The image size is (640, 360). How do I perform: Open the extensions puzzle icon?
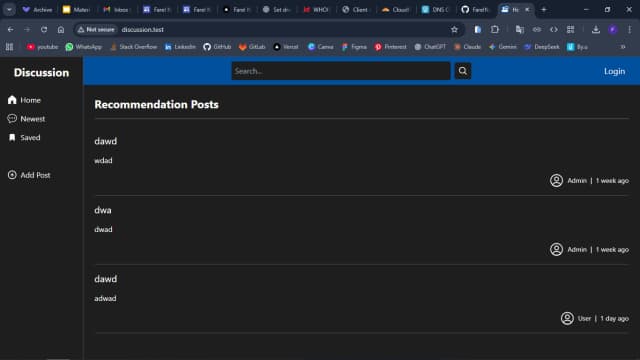click(x=495, y=29)
